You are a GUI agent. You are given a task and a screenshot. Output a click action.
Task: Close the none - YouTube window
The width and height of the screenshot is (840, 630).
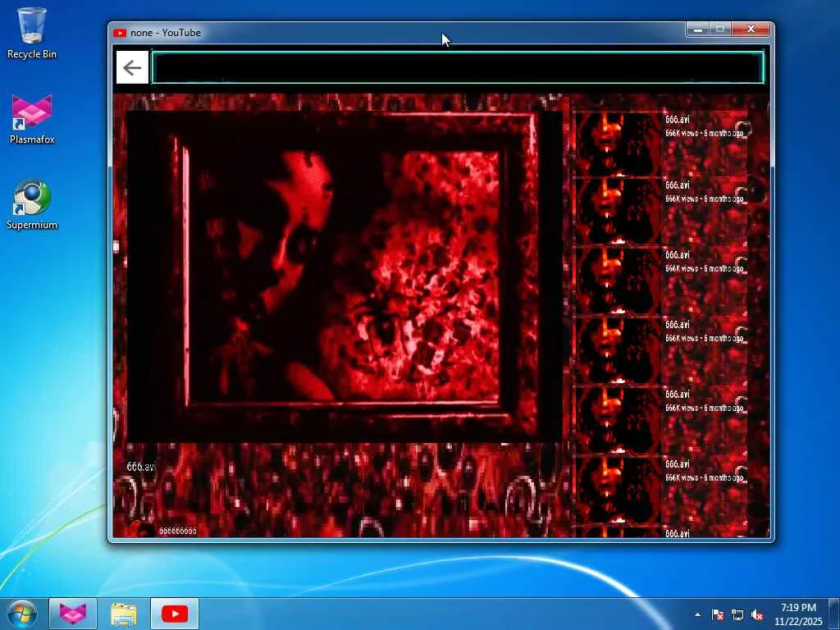coord(751,30)
